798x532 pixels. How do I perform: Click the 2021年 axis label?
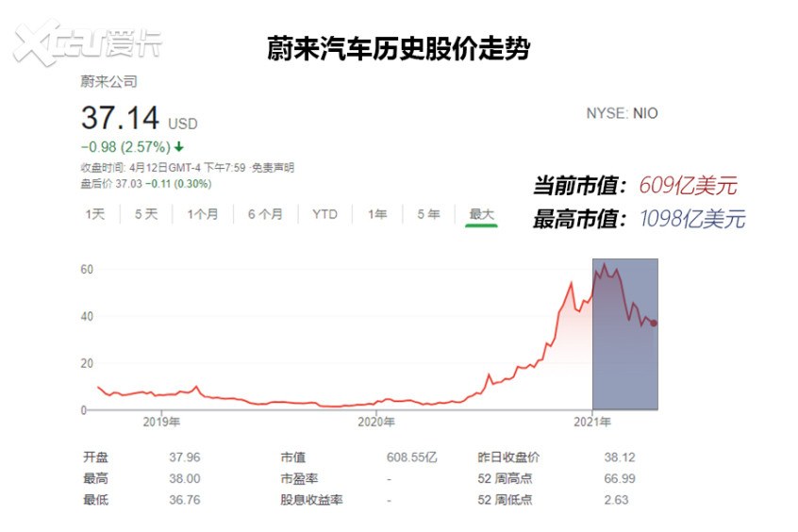[x=592, y=422]
